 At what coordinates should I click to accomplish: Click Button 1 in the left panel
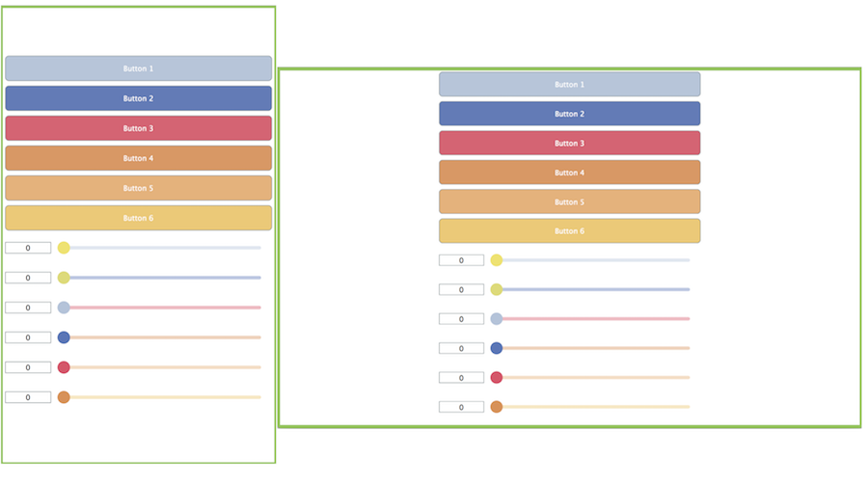[138, 68]
